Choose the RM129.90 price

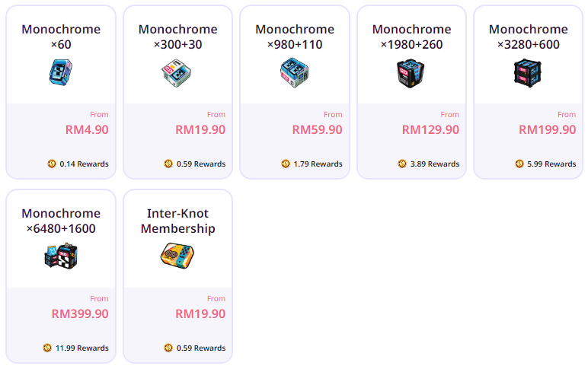430,129
